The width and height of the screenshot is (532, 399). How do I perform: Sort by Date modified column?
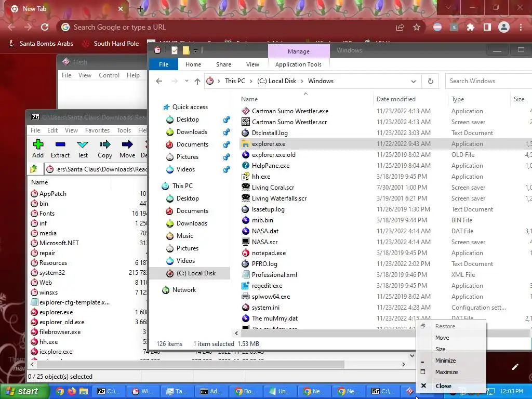(396, 99)
